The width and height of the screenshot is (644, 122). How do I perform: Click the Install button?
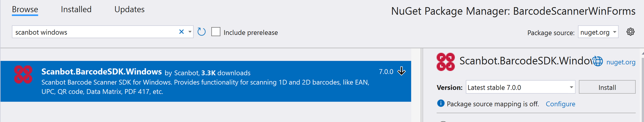607,87
